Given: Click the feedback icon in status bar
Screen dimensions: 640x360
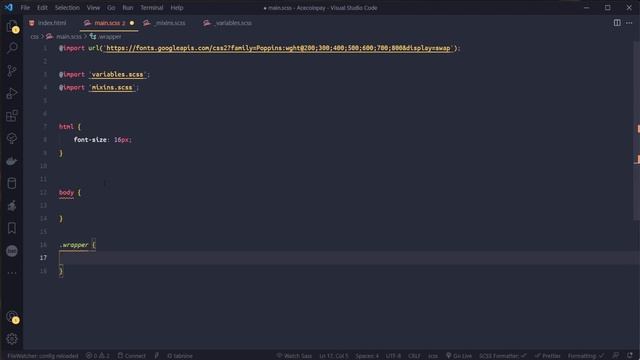Looking at the screenshot, I should tap(616, 356).
